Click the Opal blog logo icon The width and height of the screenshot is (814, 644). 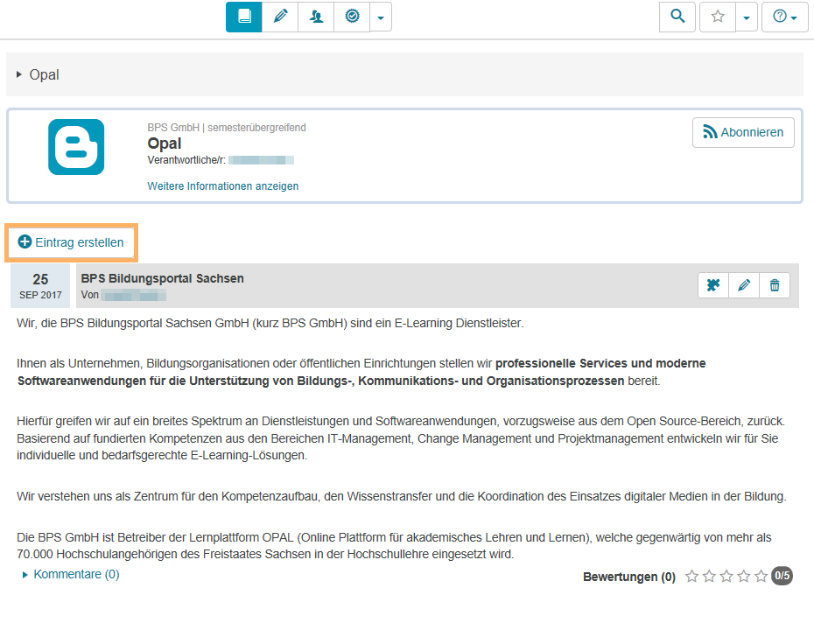tap(75, 146)
